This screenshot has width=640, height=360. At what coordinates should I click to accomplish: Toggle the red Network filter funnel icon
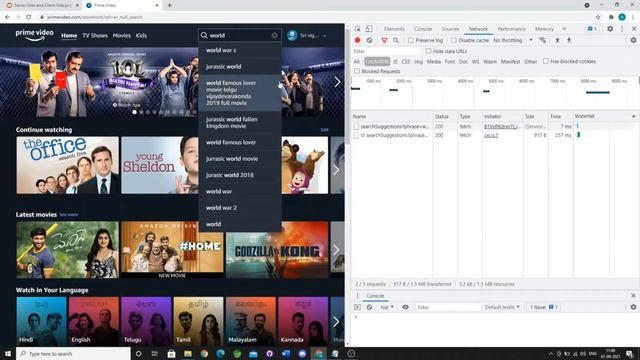coord(384,40)
